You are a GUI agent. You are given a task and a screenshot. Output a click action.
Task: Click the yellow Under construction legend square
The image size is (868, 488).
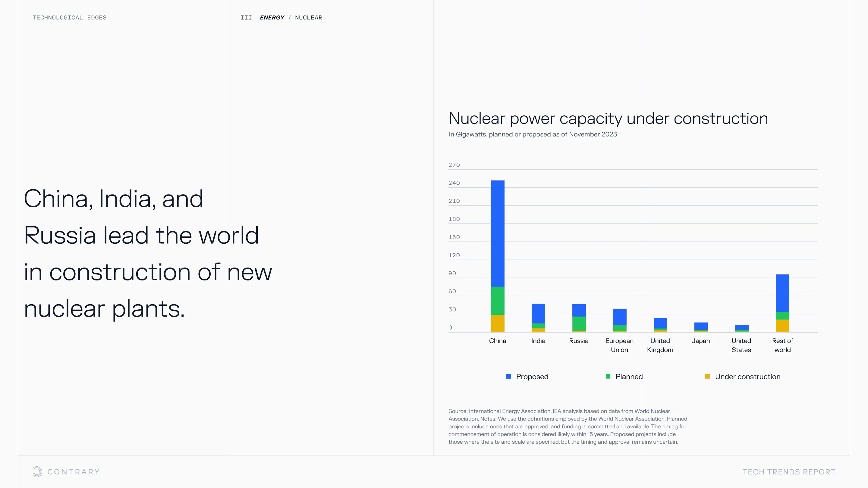(707, 377)
